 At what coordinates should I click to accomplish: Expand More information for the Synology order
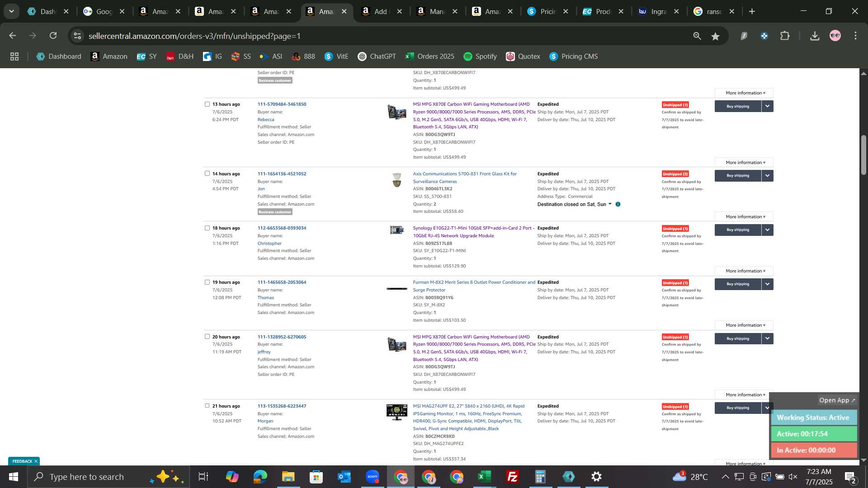tap(744, 271)
